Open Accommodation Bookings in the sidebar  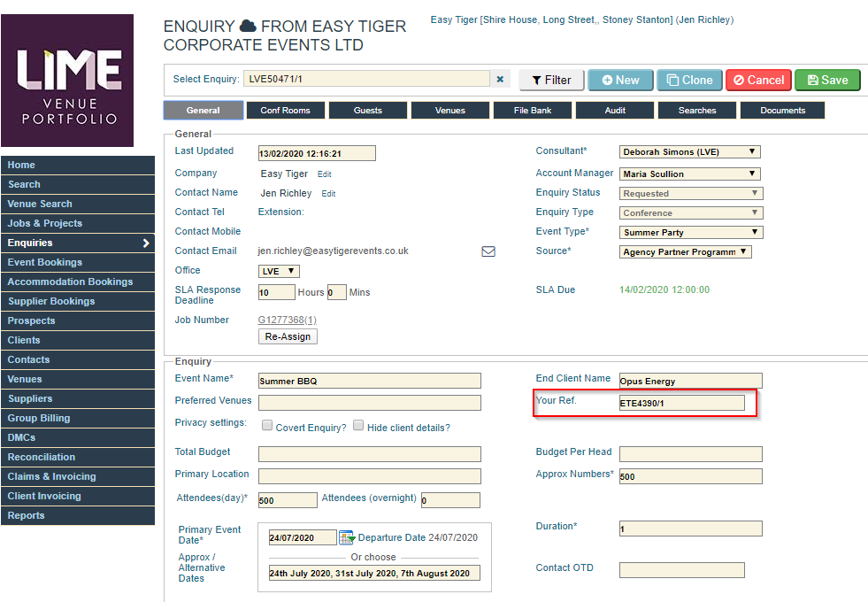coord(78,282)
